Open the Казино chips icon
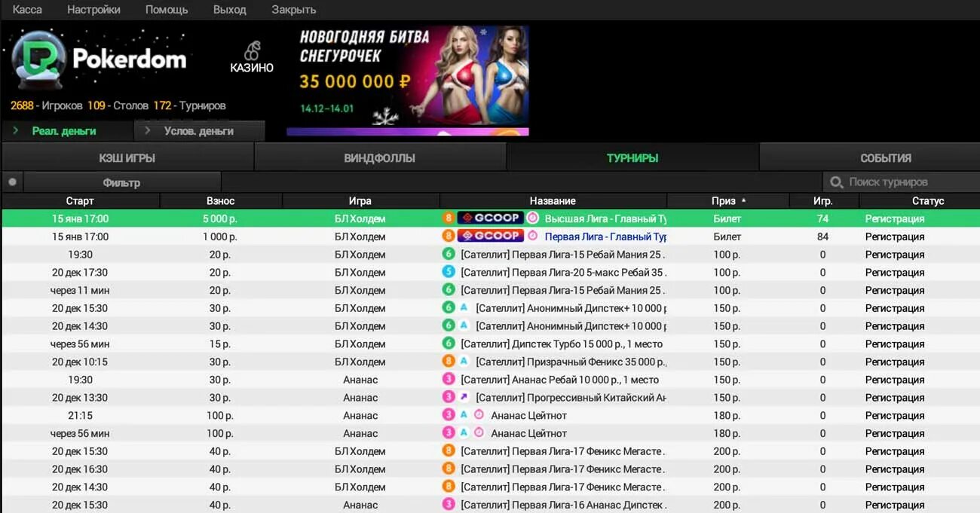The height and width of the screenshot is (513, 980). (x=252, y=50)
